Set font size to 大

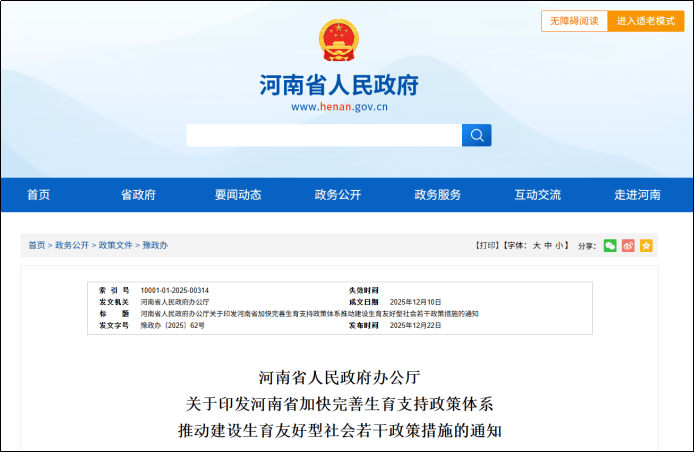[x=536, y=245]
